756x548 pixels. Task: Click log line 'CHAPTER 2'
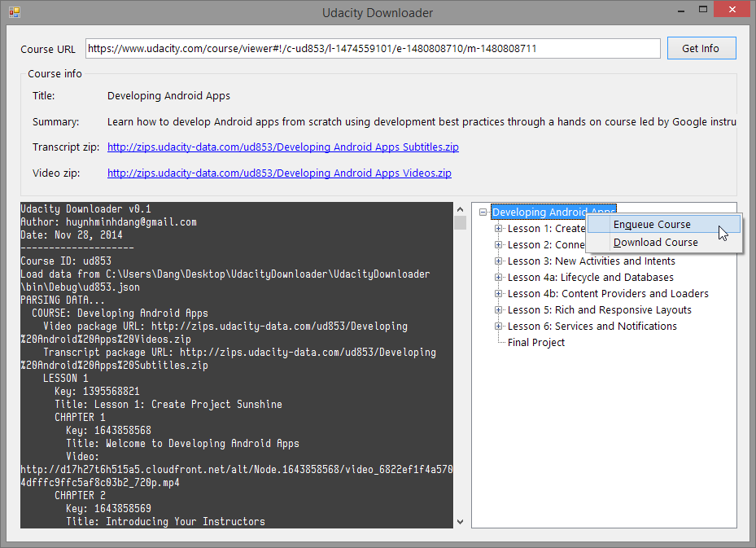pos(80,495)
